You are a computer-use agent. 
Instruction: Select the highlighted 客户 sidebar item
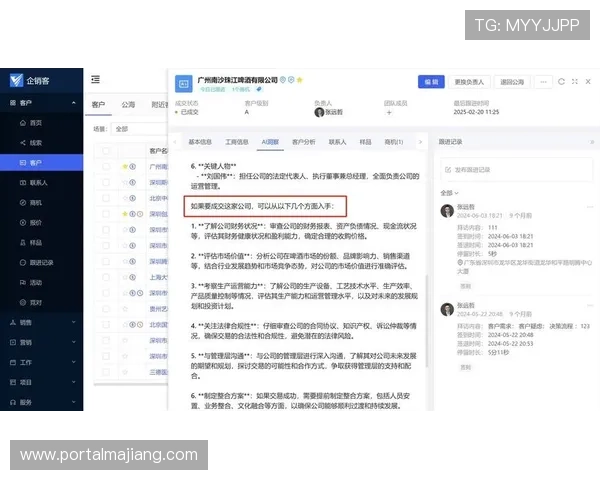[x=41, y=163]
